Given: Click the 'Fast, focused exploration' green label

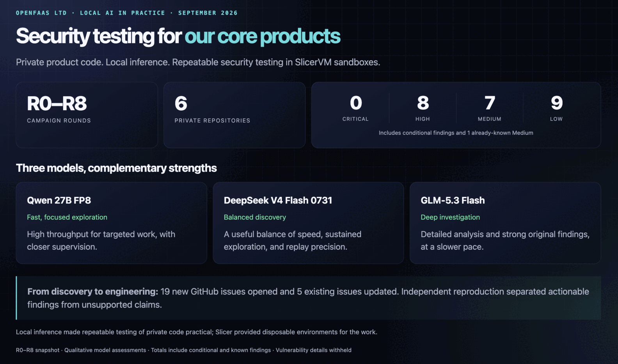Looking at the screenshot, I should pos(67,217).
